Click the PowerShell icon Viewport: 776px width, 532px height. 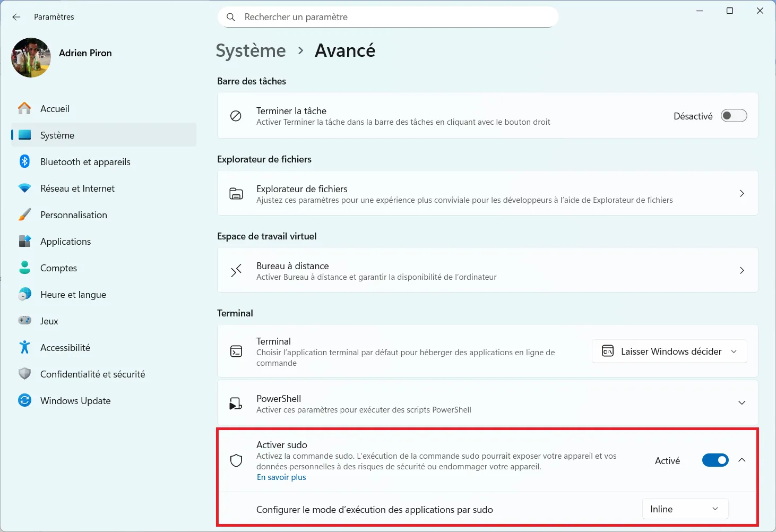(x=236, y=403)
